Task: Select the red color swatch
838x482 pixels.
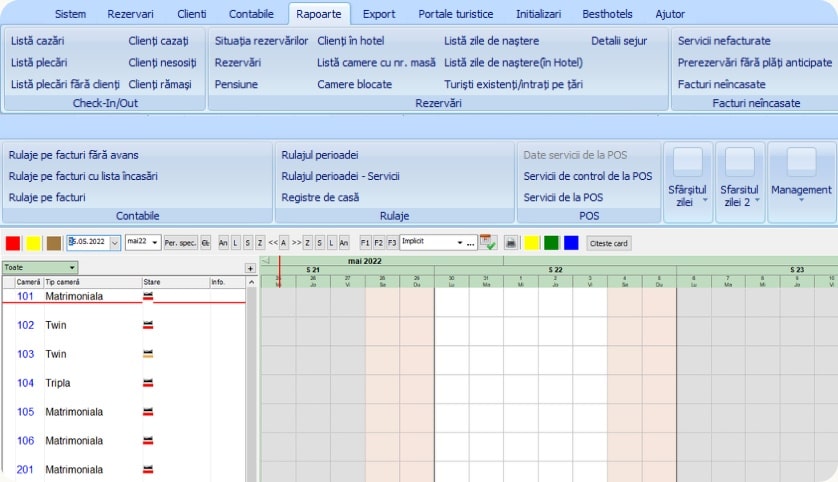Action: tap(12, 243)
